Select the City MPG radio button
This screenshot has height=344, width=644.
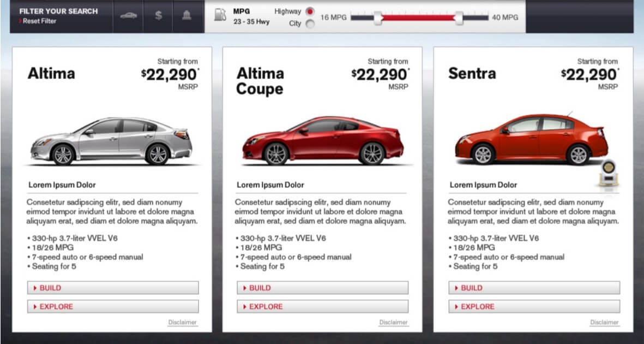(x=310, y=24)
